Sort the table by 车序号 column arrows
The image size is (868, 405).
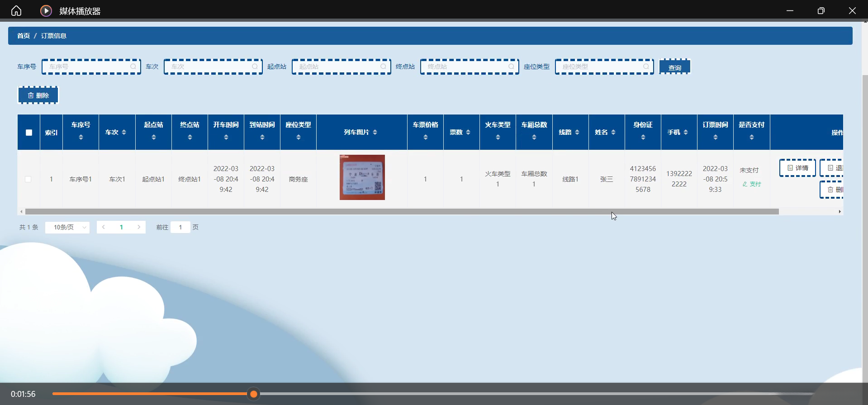point(81,137)
